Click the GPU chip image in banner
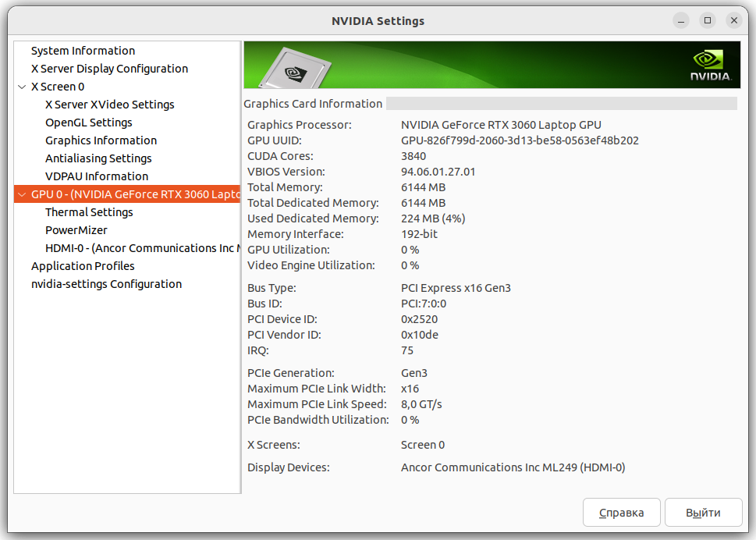The height and width of the screenshot is (540, 756). point(295,69)
